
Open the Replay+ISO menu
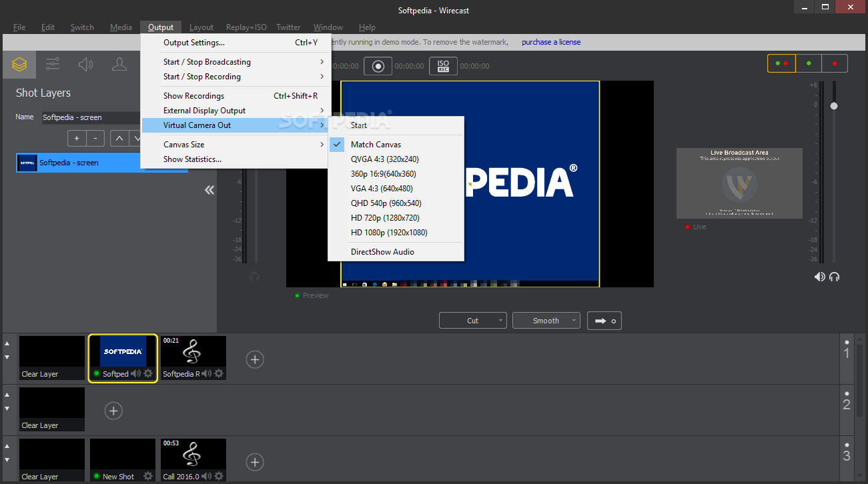tap(246, 27)
